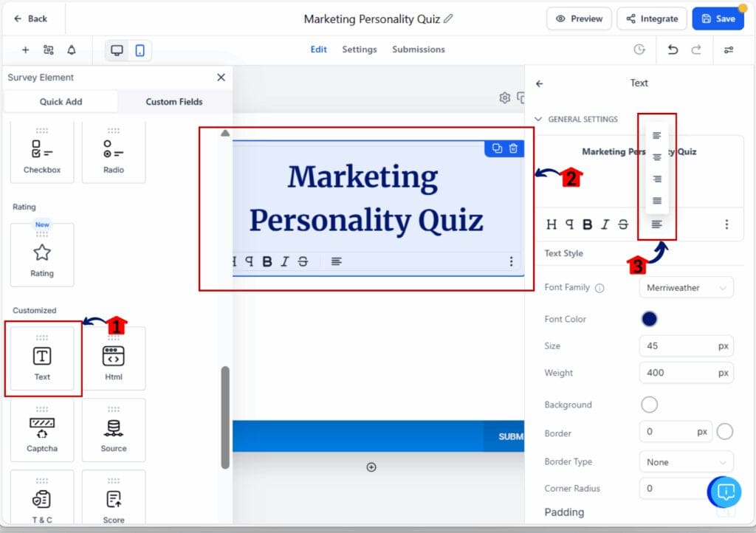Save the Marketing Personality Quiz
Image resolution: width=756 pixels, height=533 pixels.
718,18
